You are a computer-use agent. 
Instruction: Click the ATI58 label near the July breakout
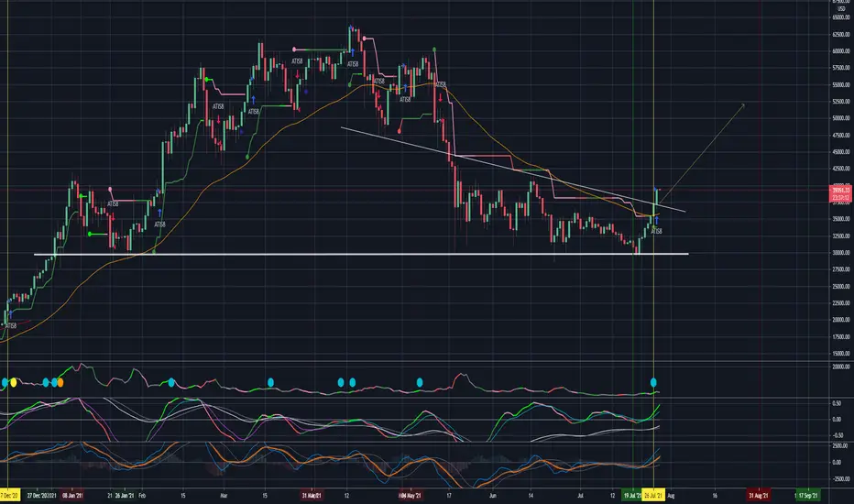tap(657, 232)
